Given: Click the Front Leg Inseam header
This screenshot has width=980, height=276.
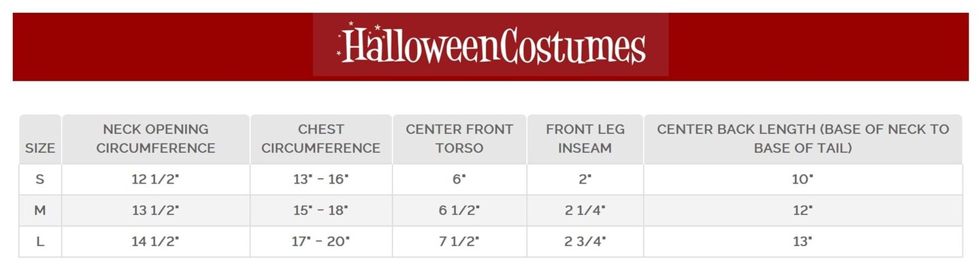Looking at the screenshot, I should tap(585, 139).
